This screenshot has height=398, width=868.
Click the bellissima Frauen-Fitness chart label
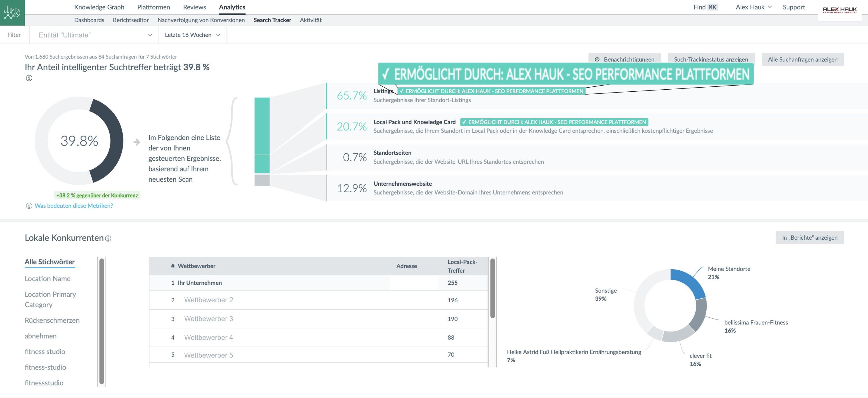click(756, 327)
